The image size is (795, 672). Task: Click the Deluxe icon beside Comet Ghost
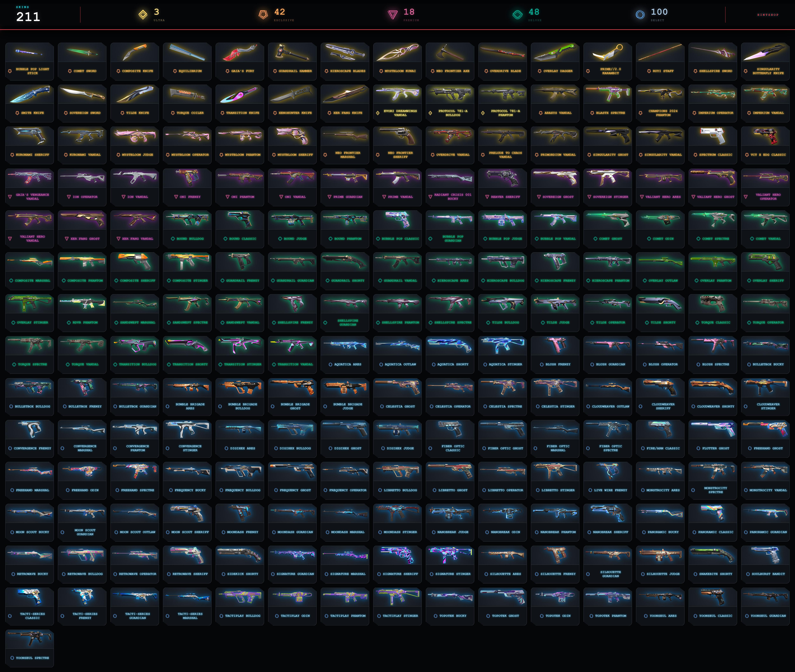(595, 239)
